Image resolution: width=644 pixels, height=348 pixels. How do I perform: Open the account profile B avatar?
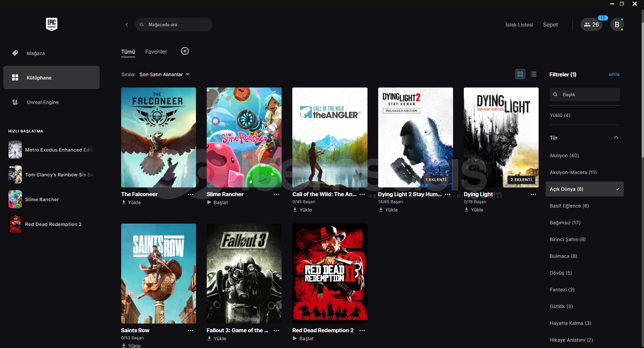(x=617, y=24)
